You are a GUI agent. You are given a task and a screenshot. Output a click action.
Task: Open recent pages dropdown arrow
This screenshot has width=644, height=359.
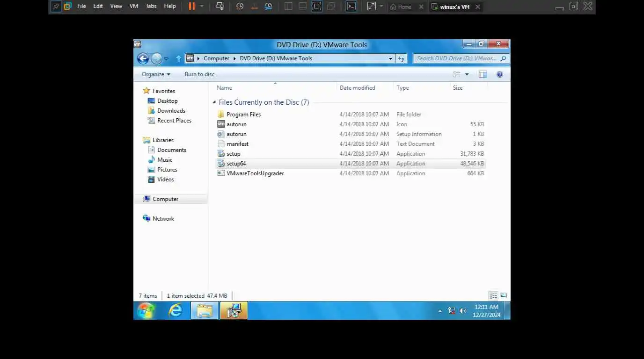[x=166, y=59]
